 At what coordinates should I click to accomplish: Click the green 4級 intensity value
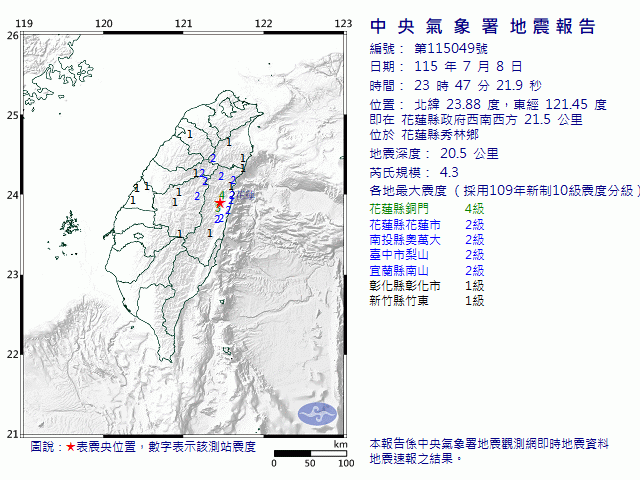(475, 209)
